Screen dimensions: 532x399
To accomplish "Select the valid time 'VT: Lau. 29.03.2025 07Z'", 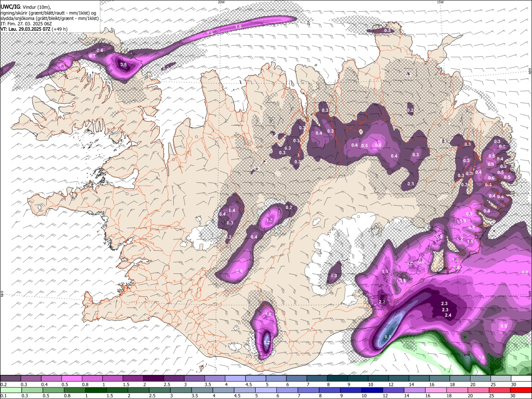I will 25,29.
